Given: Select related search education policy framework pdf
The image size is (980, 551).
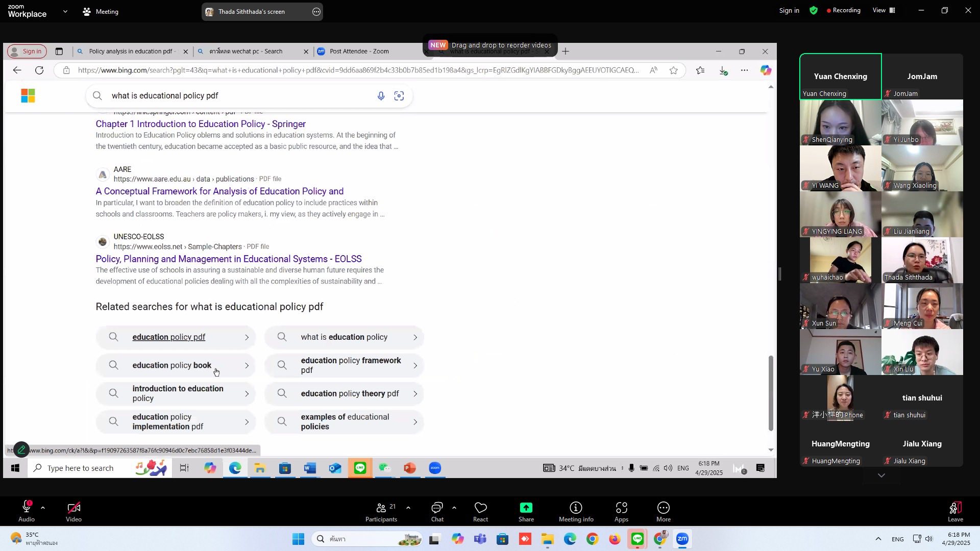Looking at the screenshot, I should [x=345, y=365].
